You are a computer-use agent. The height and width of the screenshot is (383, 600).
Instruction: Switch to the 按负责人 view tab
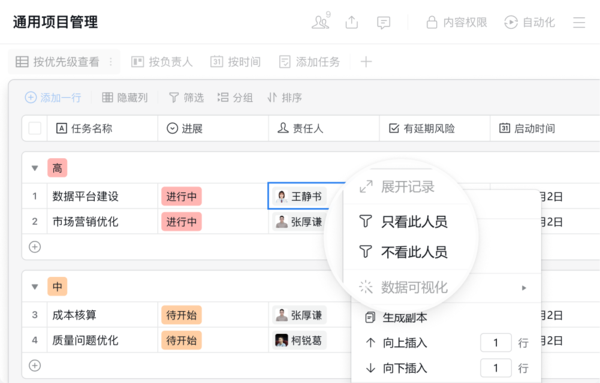coord(162,62)
